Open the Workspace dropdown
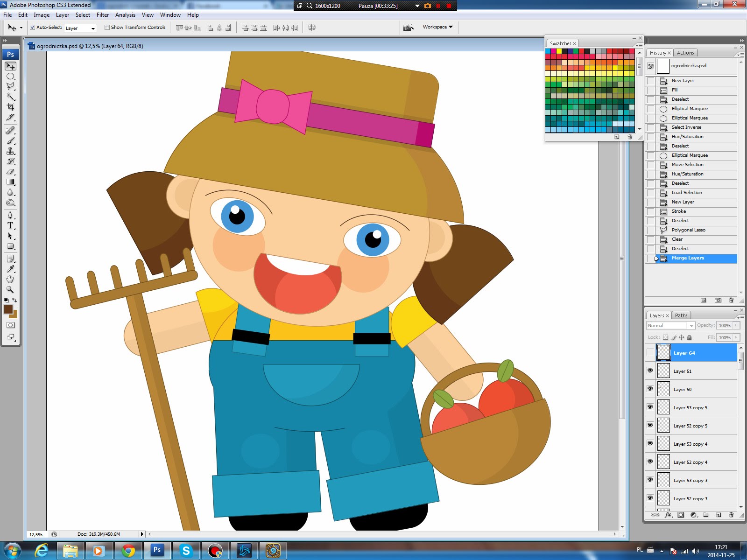This screenshot has height=560, width=747. point(437,27)
